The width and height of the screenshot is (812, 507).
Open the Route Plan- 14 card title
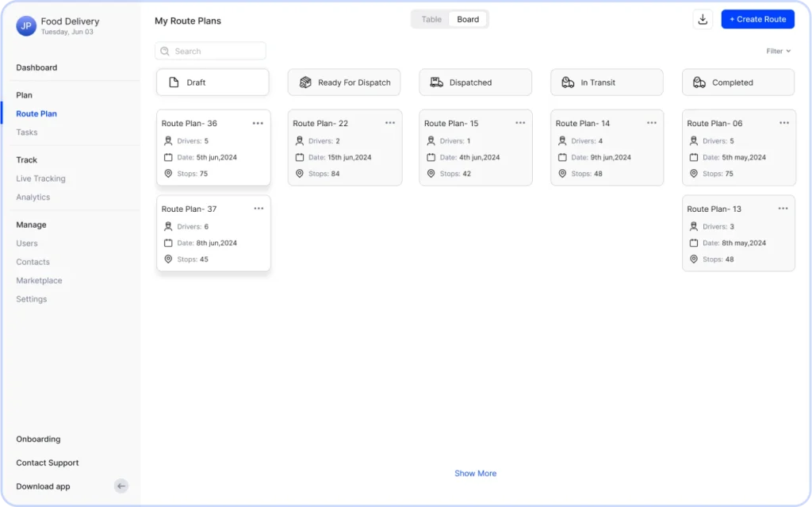click(x=583, y=124)
